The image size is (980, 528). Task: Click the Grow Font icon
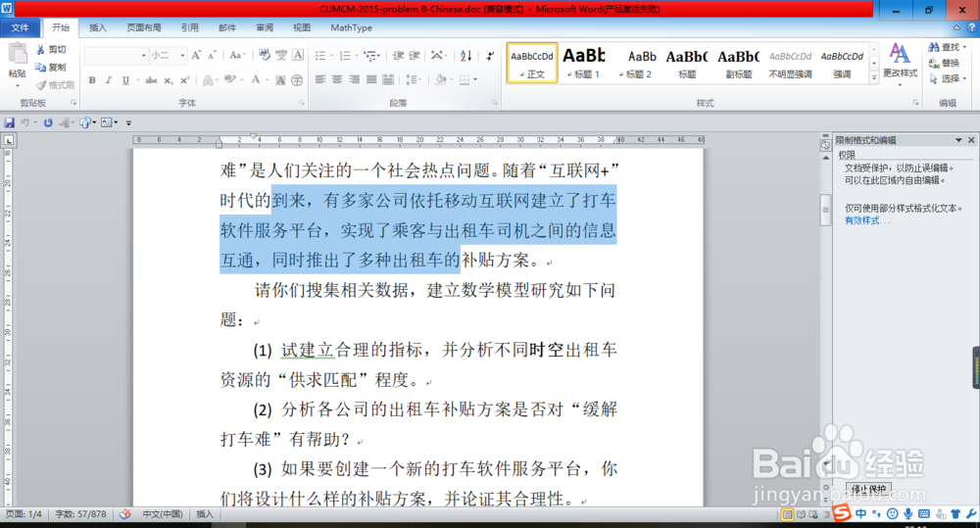[x=196, y=55]
